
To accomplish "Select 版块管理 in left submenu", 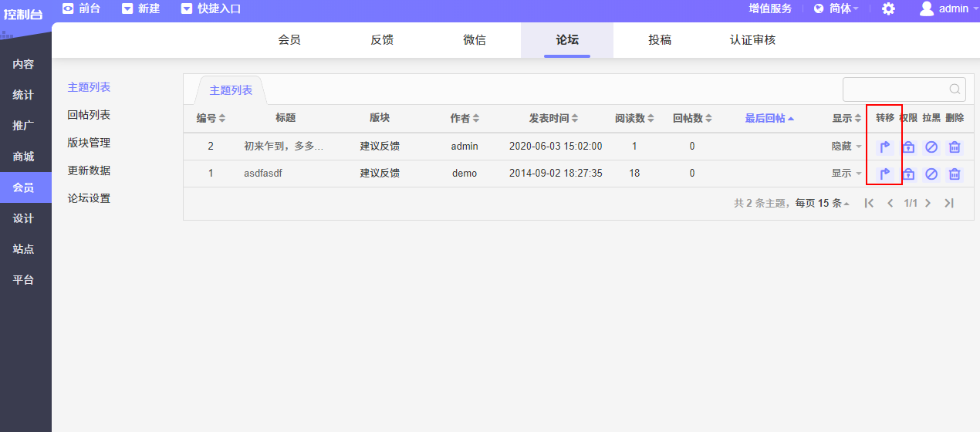I will point(89,143).
